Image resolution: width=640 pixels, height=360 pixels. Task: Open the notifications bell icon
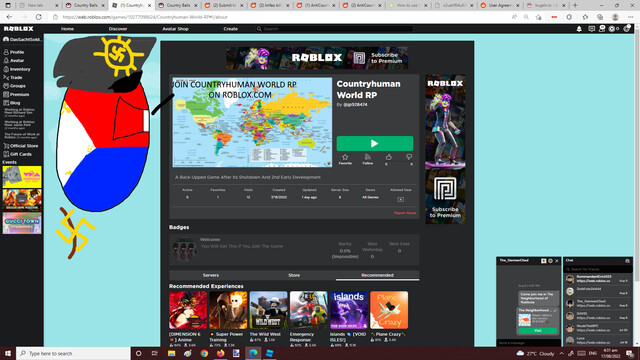579,29
